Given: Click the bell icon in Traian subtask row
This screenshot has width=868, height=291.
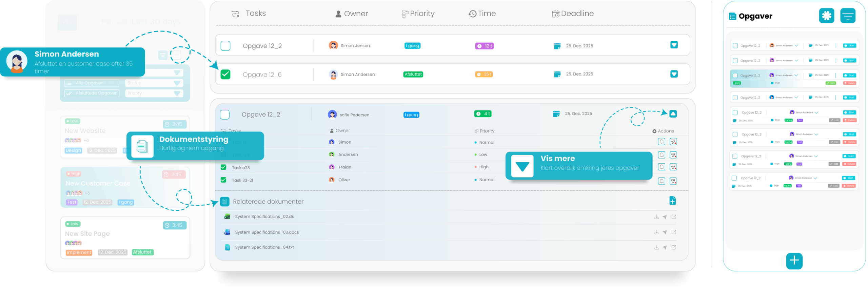Looking at the screenshot, I should 661,167.
